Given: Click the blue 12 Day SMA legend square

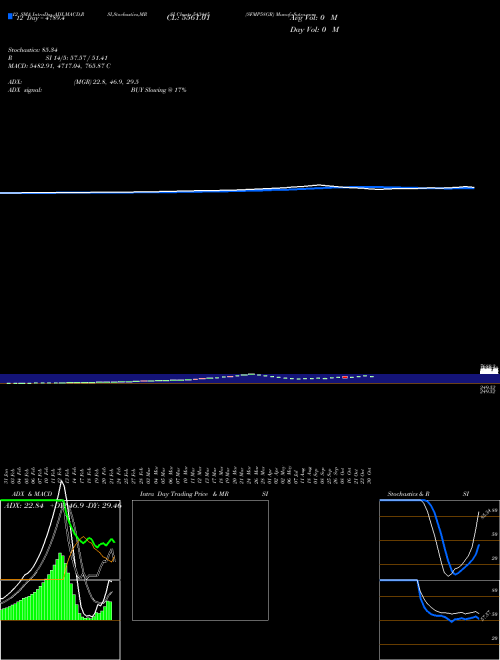Looking at the screenshot, I should [10, 17].
